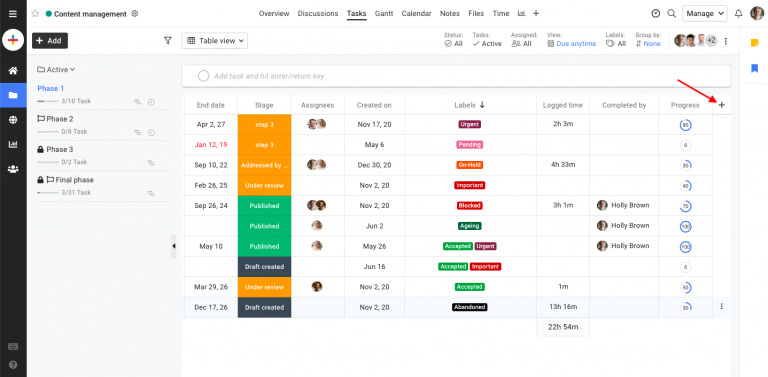This screenshot has width=768, height=377.
Task: Open the Table view dropdown
Action: (x=215, y=41)
